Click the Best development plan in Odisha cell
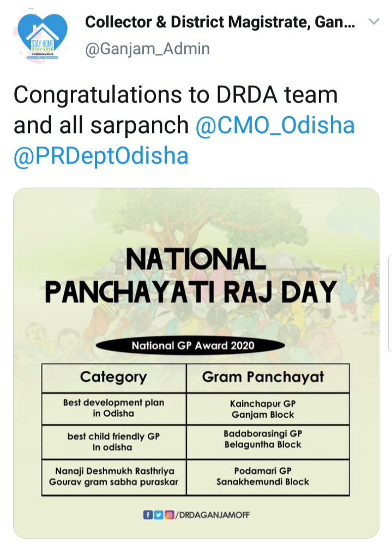Viewport: 392px width, 542px height. [x=113, y=408]
